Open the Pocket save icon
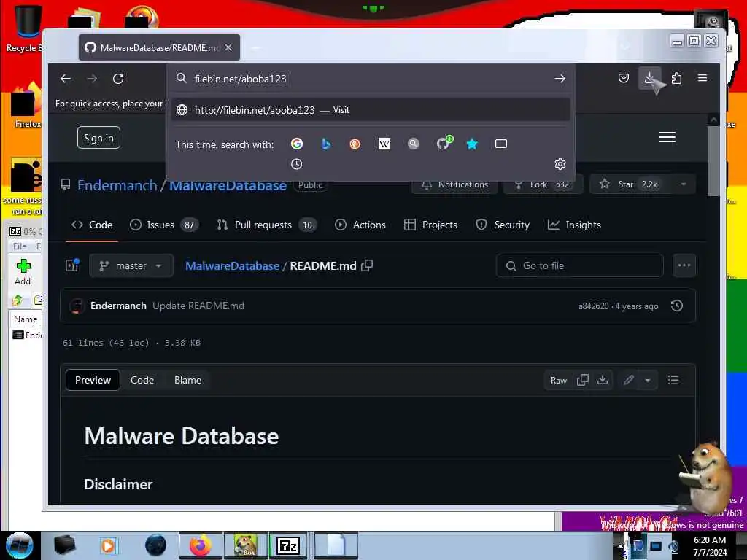This screenshot has width=747, height=560. (x=623, y=78)
